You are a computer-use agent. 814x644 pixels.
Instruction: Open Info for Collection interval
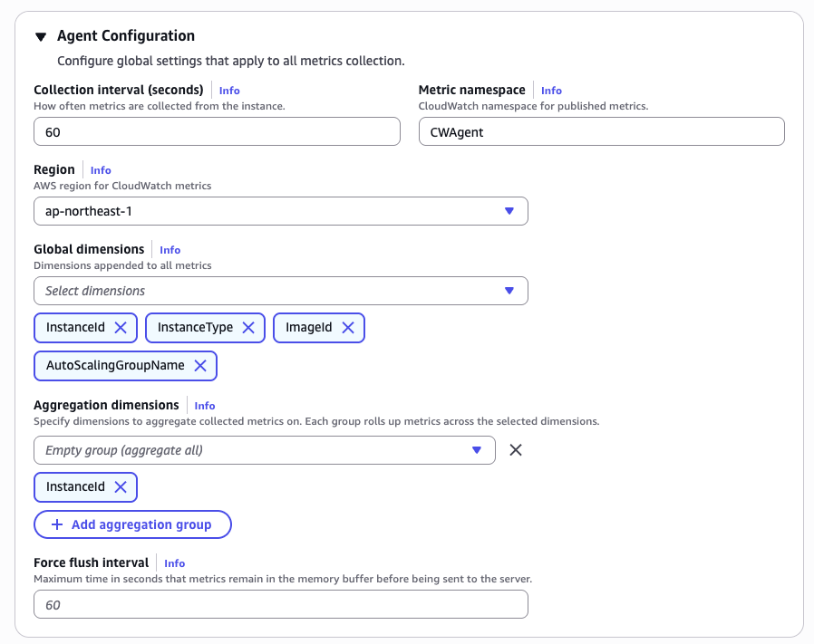(x=229, y=91)
